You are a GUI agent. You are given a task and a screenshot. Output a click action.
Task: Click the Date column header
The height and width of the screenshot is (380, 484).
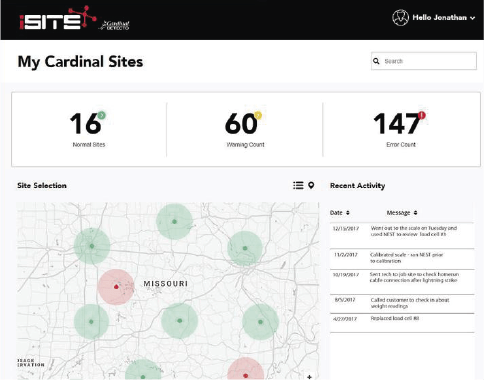pos(336,213)
